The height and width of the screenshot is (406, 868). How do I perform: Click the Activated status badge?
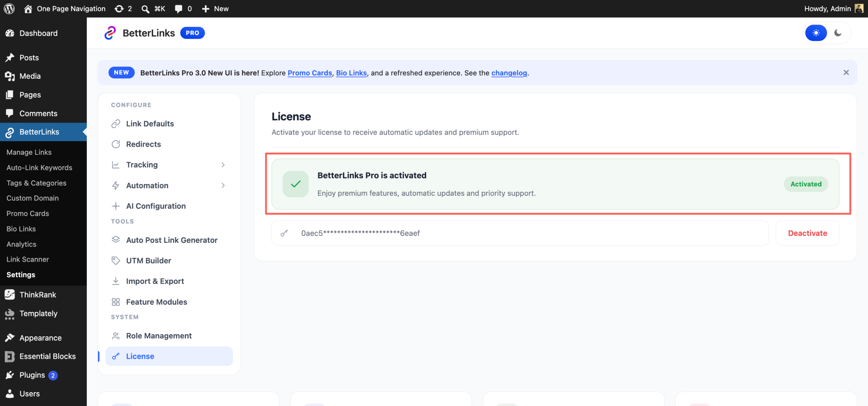coord(806,184)
